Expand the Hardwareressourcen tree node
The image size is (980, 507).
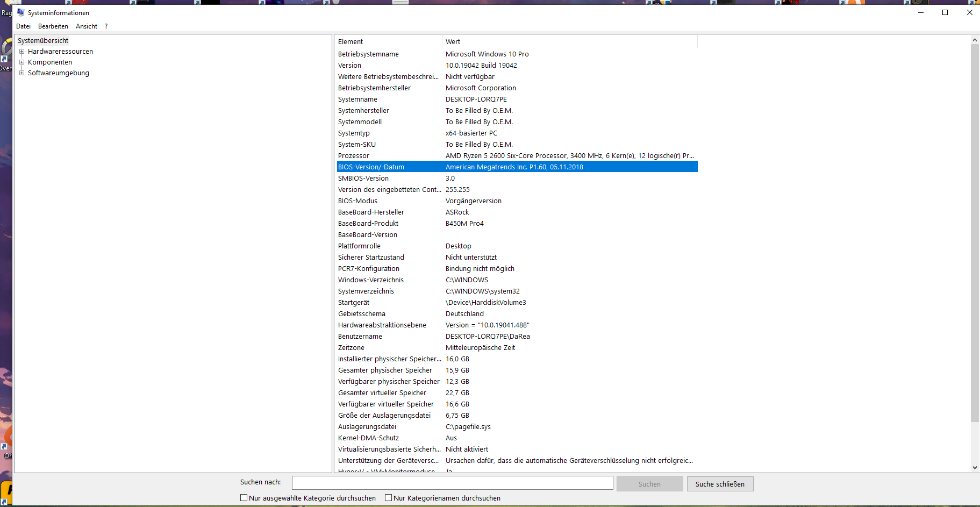click(22, 51)
